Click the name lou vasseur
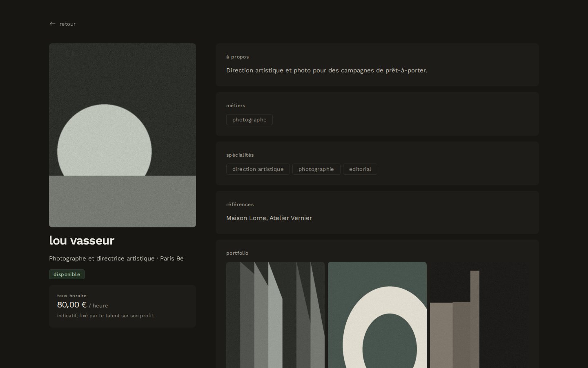This screenshot has height=368, width=588. coord(82,240)
